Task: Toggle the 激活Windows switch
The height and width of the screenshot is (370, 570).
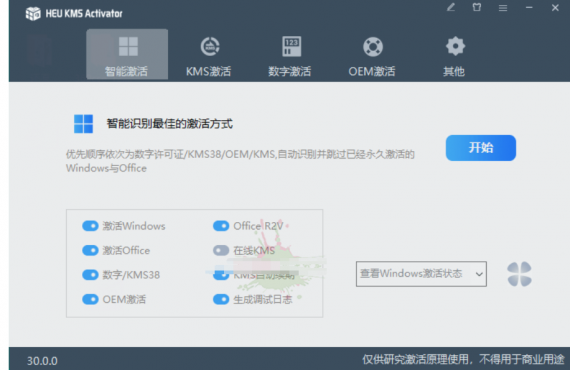Action: (x=90, y=226)
